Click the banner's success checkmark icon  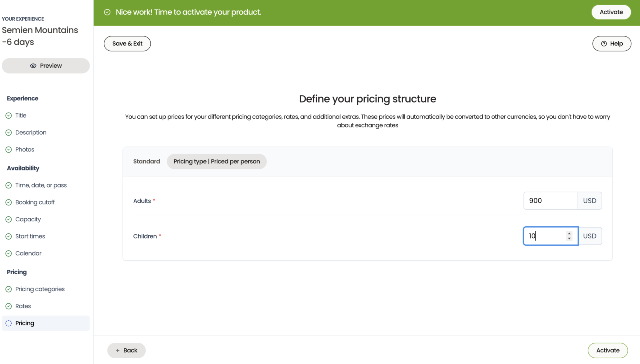(107, 12)
